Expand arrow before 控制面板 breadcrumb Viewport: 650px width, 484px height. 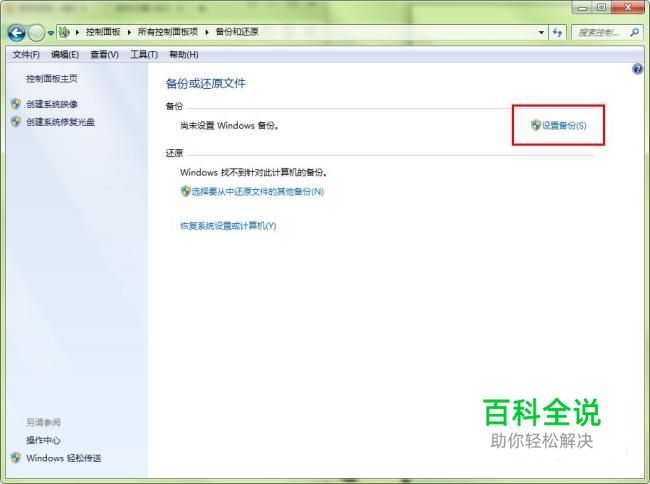78,32
